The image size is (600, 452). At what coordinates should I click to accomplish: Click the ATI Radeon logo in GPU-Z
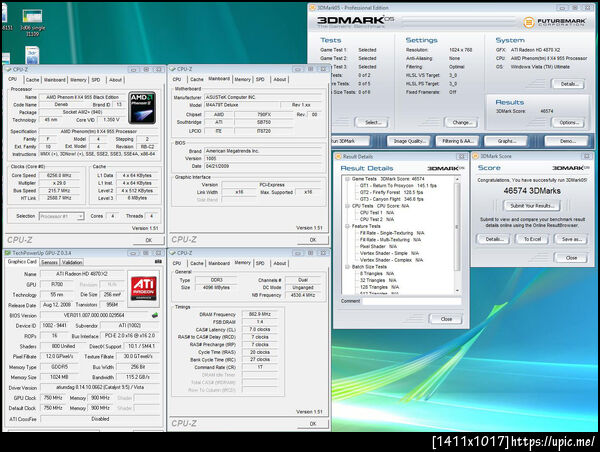pyautogui.click(x=143, y=289)
